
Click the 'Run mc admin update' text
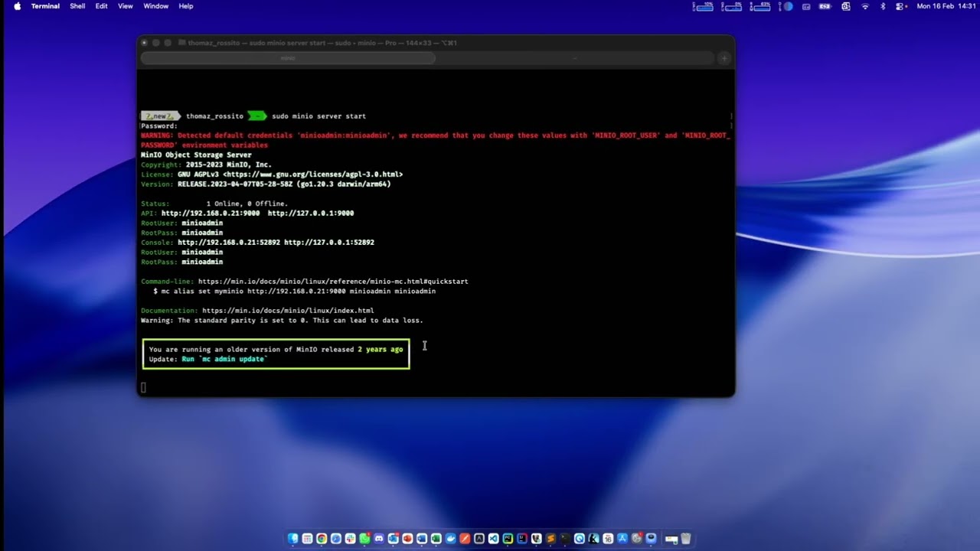point(224,359)
